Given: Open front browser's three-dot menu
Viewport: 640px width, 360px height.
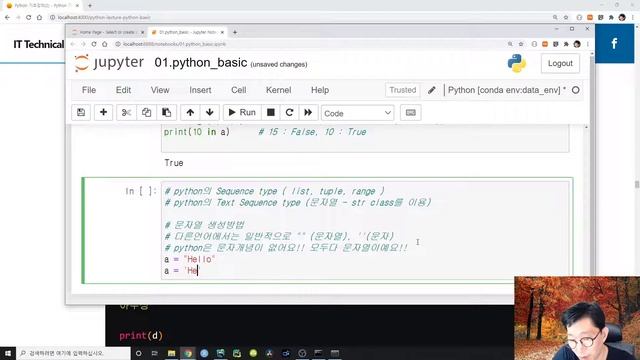Looking at the screenshot, I should pos(587,44).
